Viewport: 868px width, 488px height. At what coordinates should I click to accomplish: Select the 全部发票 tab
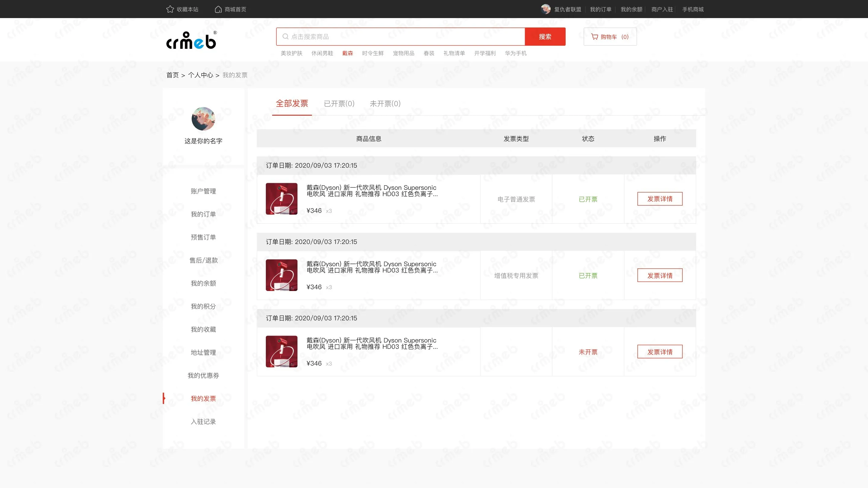(292, 103)
